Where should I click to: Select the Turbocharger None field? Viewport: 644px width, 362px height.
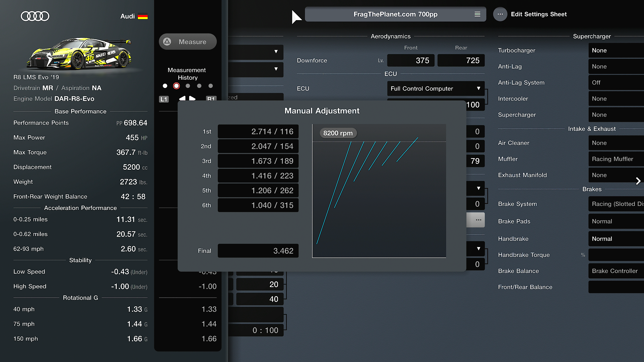[x=616, y=50]
